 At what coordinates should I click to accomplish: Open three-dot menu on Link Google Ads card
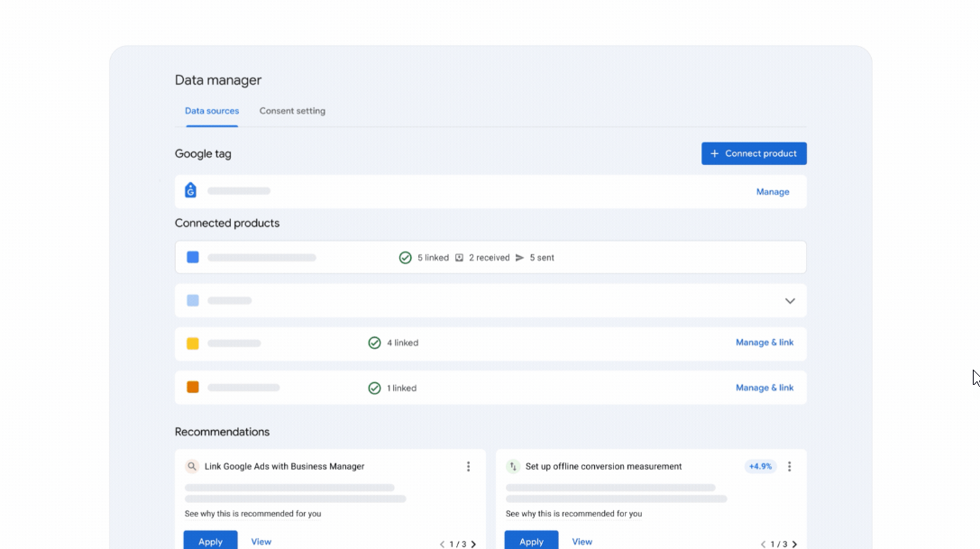(x=468, y=467)
